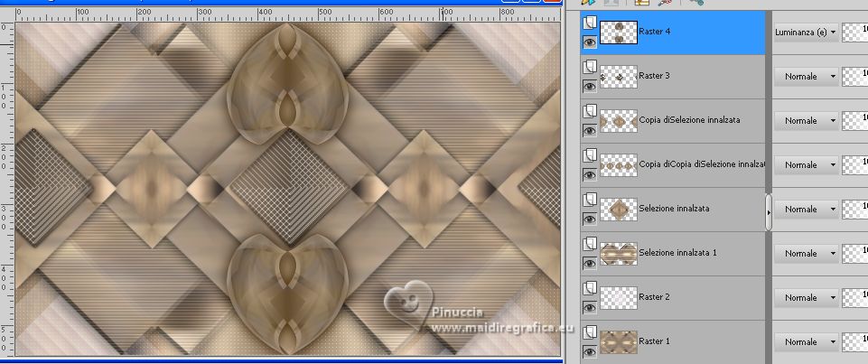Screen dimensions: 868x364
Task: Open the Normale blend dropdown for Raster 2
Action: 806,298
